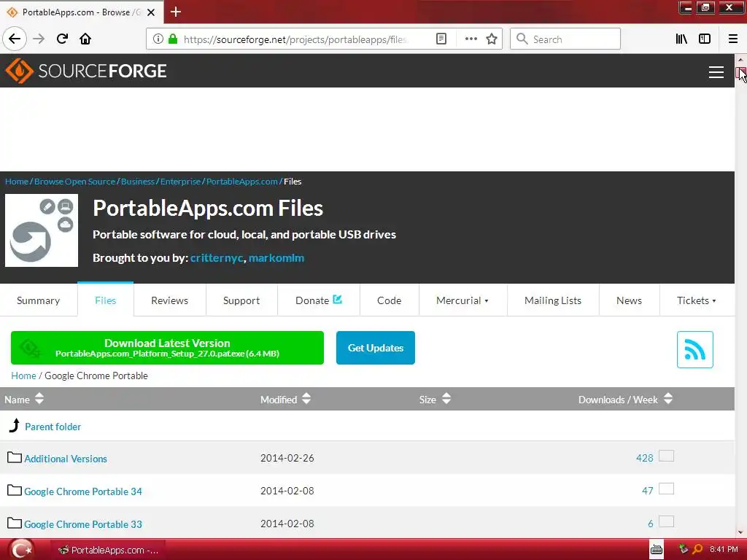The width and height of the screenshot is (747, 560).
Task: Reload the page with the refresh icon
Action: (62, 39)
